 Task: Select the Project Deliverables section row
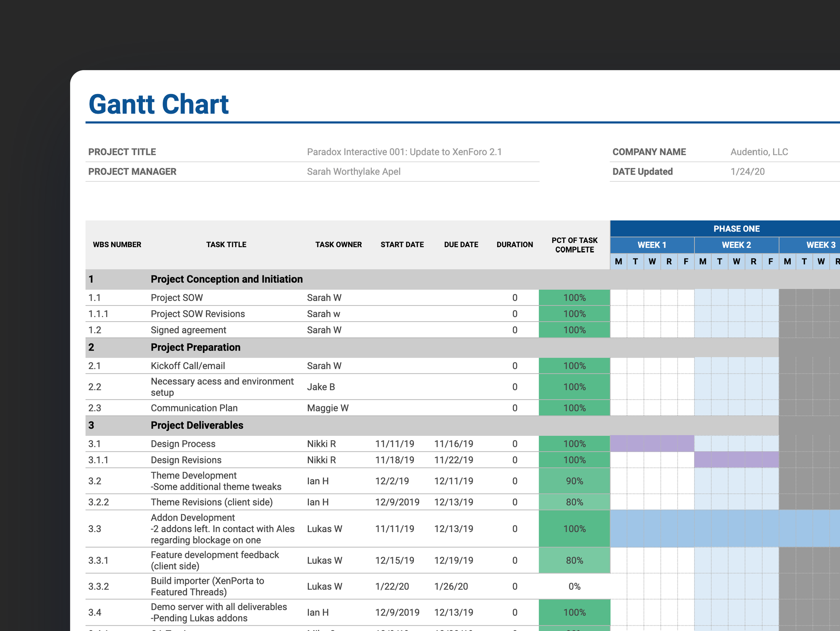tap(197, 426)
